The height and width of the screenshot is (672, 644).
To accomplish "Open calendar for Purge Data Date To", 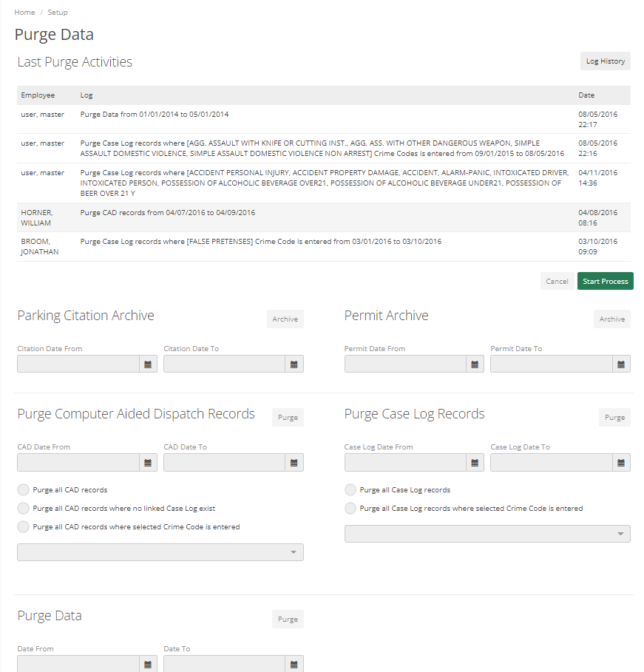I will coord(294,664).
